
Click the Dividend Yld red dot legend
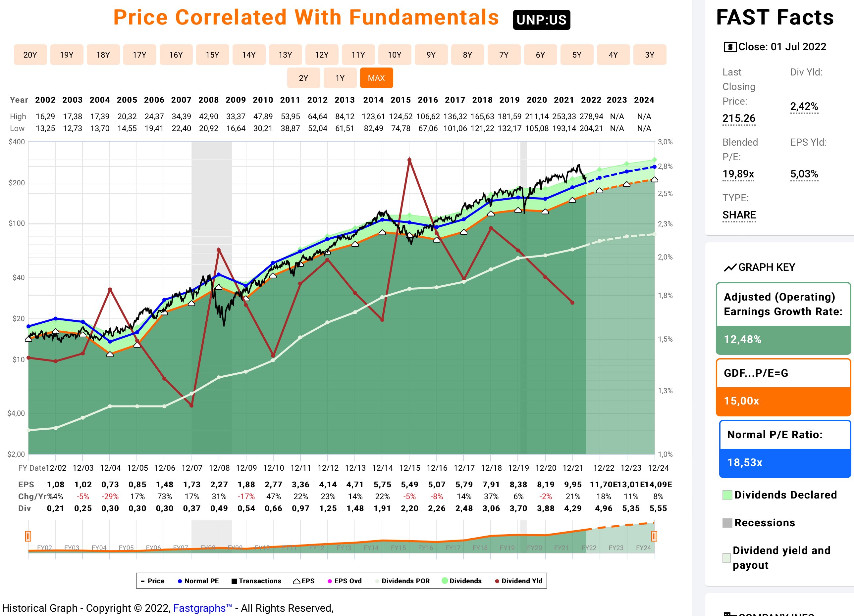point(497,581)
